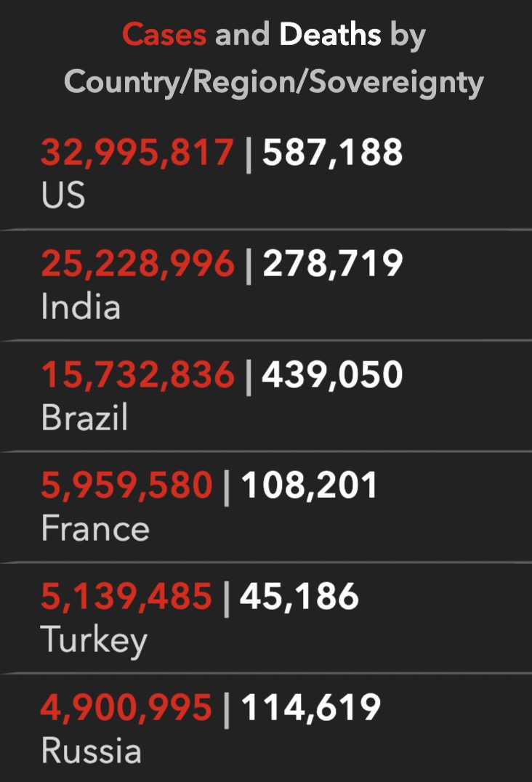Click India case count 25,228,996
Viewport: 532px width, 782px height.
click(x=138, y=264)
